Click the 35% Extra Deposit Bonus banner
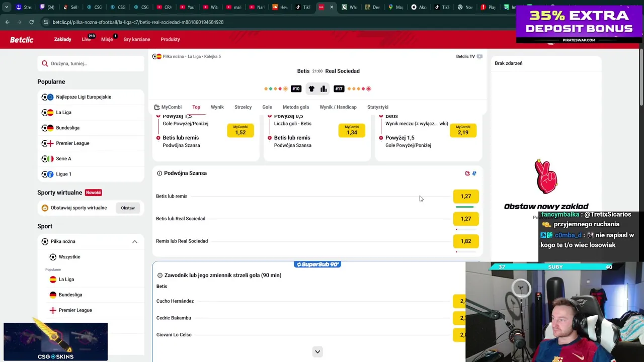The image size is (644, 362). (x=579, y=24)
